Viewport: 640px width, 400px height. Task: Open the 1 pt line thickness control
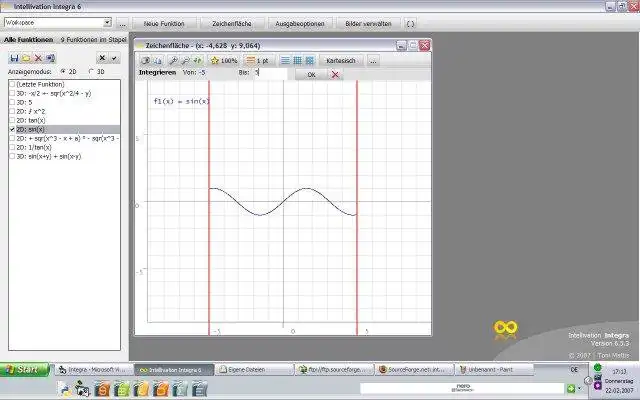point(258,60)
